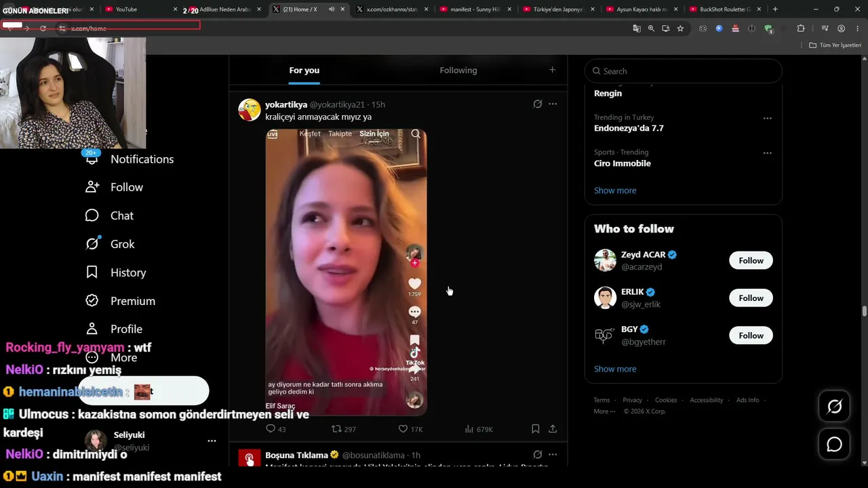
Task: Switch to the x.com/ozkhannx tab
Action: click(x=391, y=9)
